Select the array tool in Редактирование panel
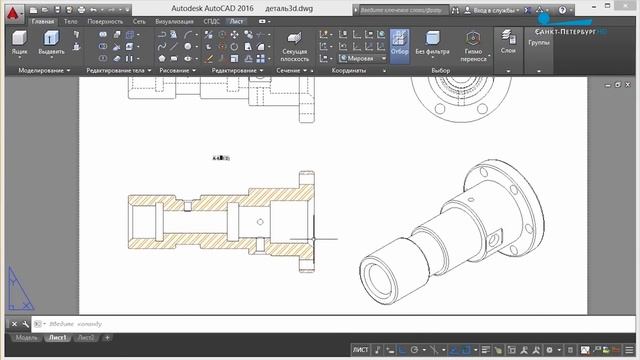 point(260,58)
